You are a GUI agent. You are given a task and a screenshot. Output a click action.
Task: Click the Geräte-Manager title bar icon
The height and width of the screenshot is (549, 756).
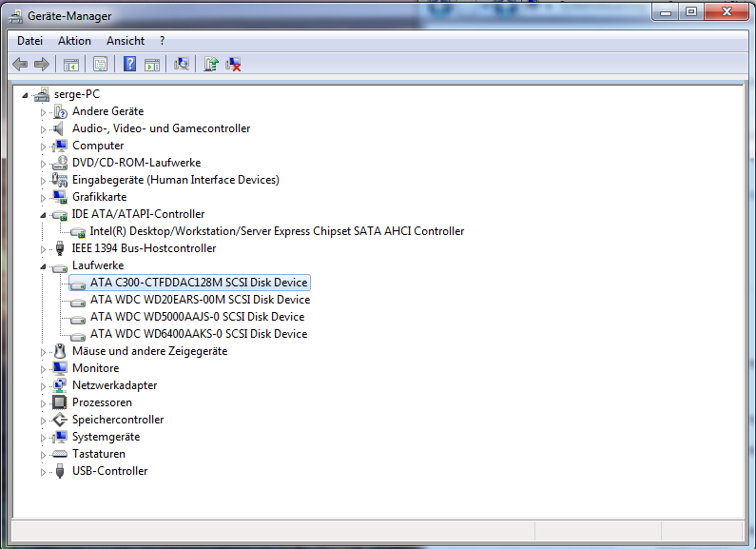[x=15, y=16]
